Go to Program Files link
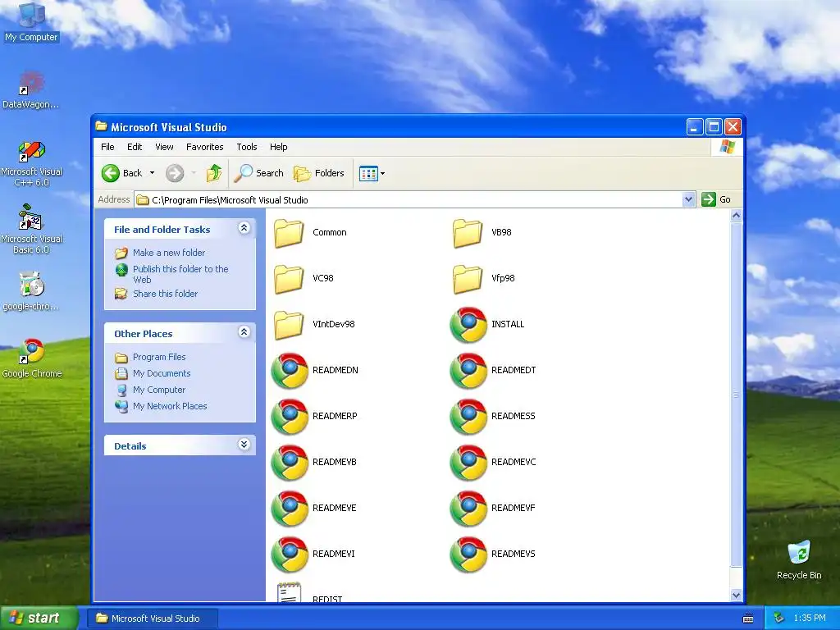This screenshot has height=630, width=840. [x=159, y=357]
